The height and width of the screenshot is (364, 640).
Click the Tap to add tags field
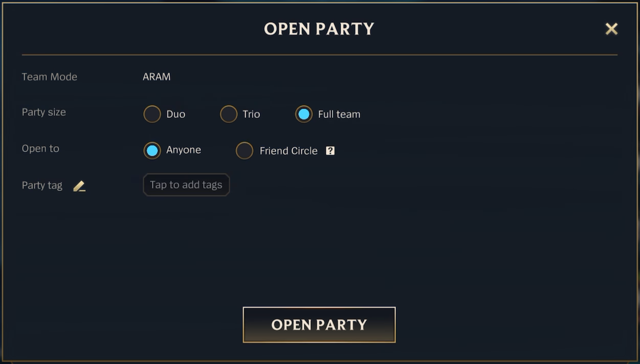(186, 185)
